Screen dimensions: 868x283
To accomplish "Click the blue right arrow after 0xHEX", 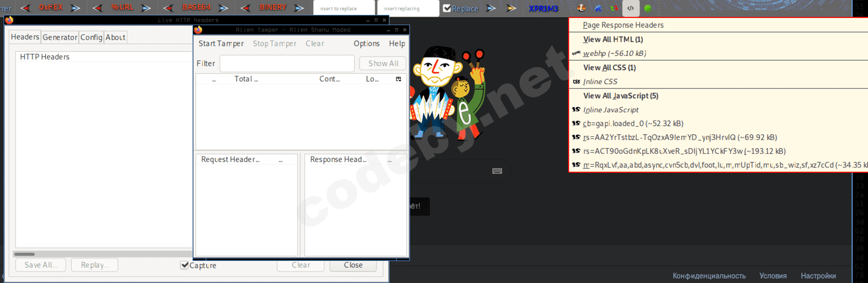I will (x=75, y=8).
